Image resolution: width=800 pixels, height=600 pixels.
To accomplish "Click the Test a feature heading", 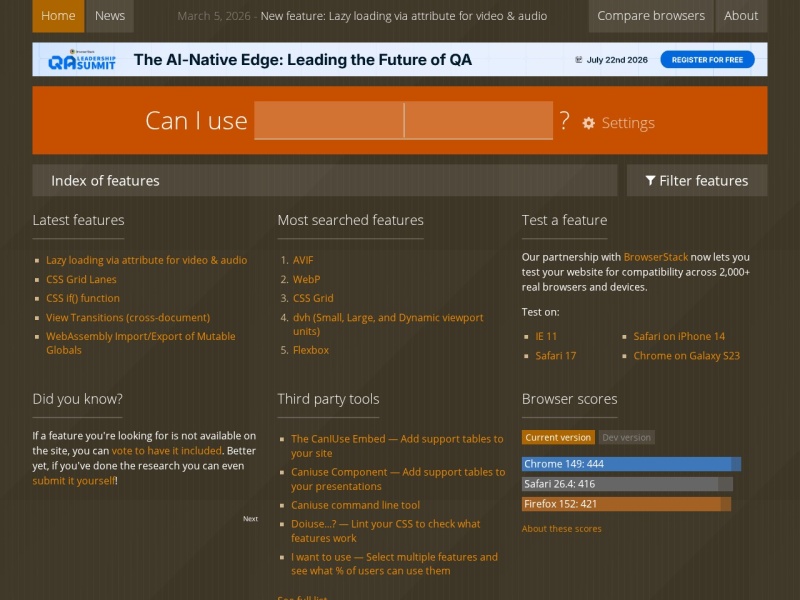I will click(564, 220).
